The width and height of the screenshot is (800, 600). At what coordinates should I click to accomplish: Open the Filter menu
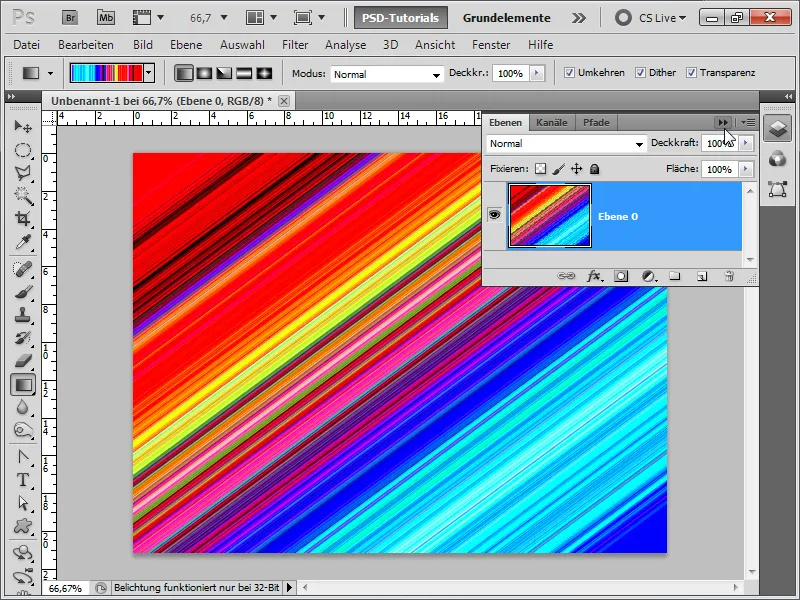coord(295,45)
